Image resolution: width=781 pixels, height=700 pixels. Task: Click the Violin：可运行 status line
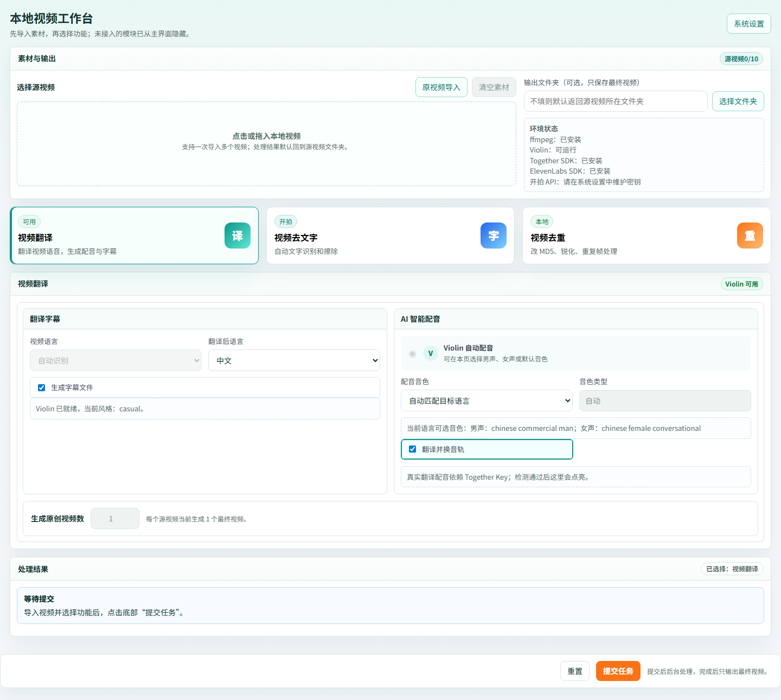553,150
